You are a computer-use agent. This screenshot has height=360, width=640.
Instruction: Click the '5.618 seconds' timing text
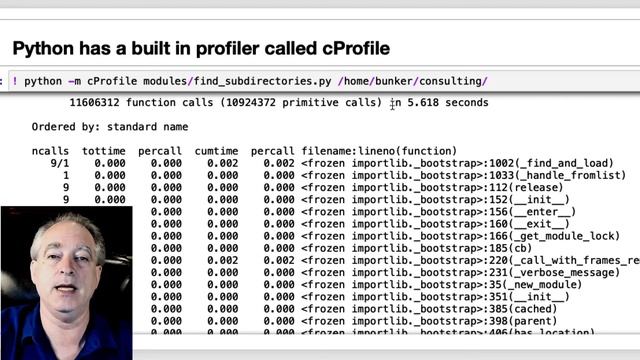point(448,102)
